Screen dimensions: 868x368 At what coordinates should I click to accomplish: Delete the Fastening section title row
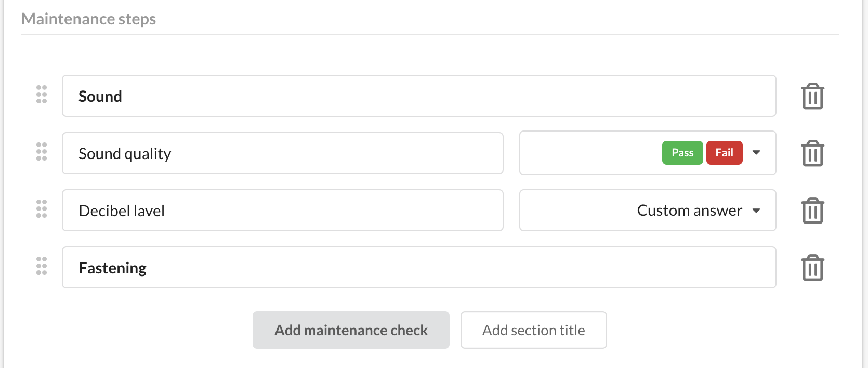coord(812,268)
